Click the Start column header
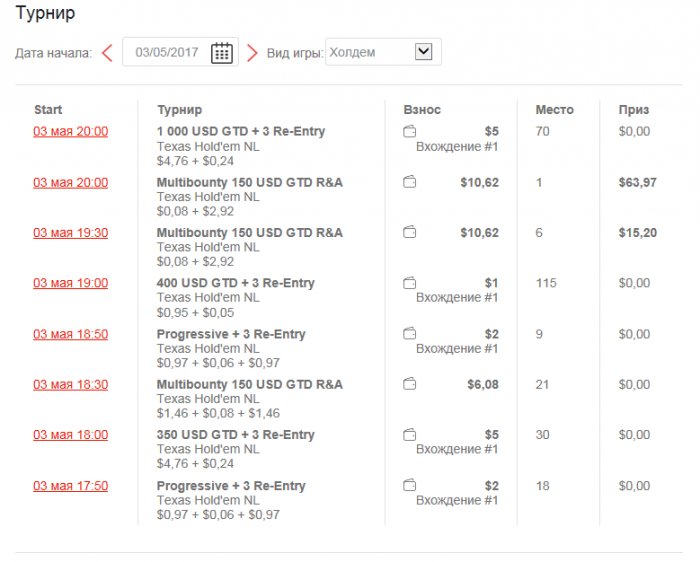The height and width of the screenshot is (562, 700). tap(48, 110)
